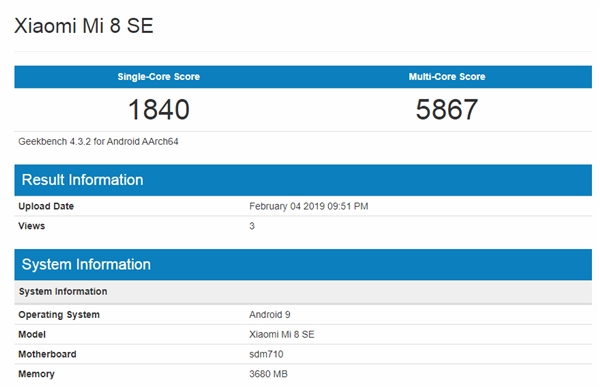Click the Result Information section header
The width and height of the screenshot is (600, 390).
pyautogui.click(x=303, y=180)
